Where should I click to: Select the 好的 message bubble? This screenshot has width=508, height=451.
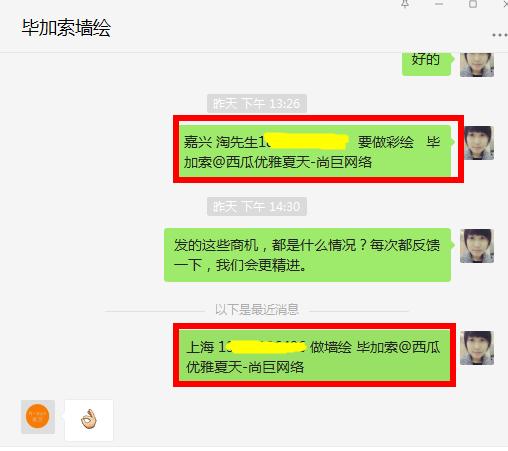pyautogui.click(x=427, y=64)
